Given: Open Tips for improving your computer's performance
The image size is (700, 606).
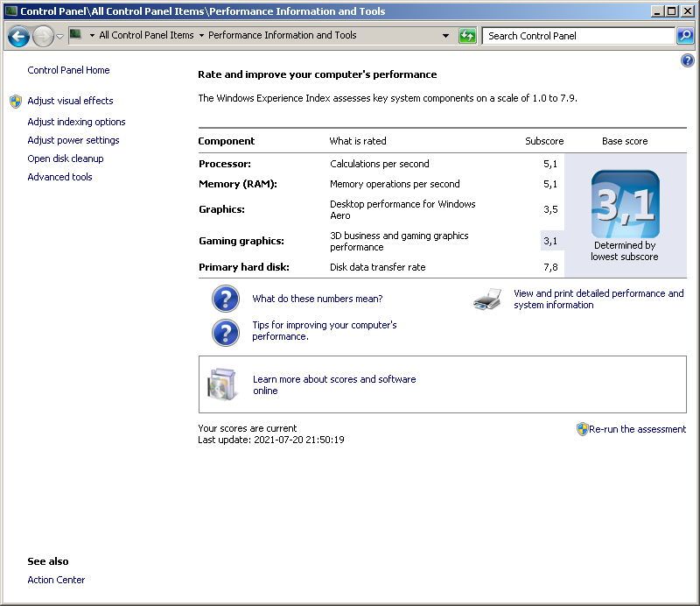Looking at the screenshot, I should coord(324,331).
